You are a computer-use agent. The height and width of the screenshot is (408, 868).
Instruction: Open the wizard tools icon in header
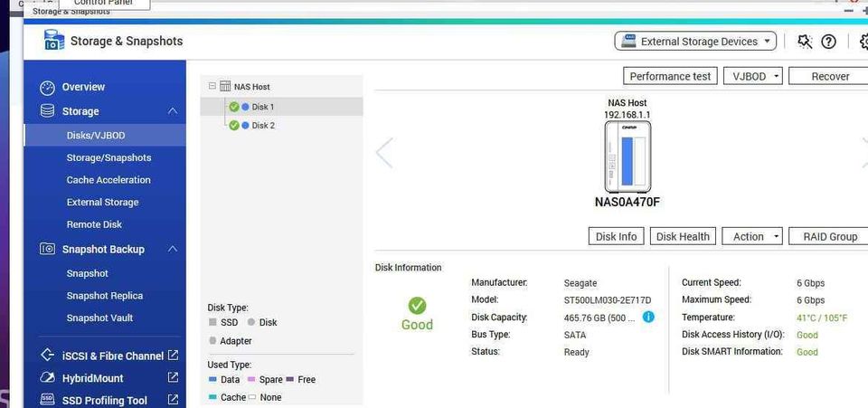pyautogui.click(x=805, y=42)
